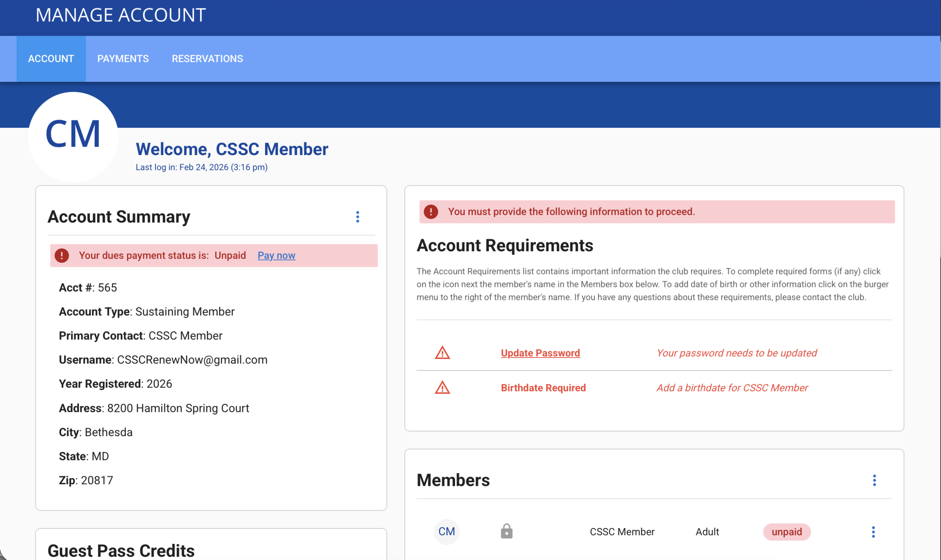
Task: Open CSSC Member row options menu
Action: (x=873, y=532)
